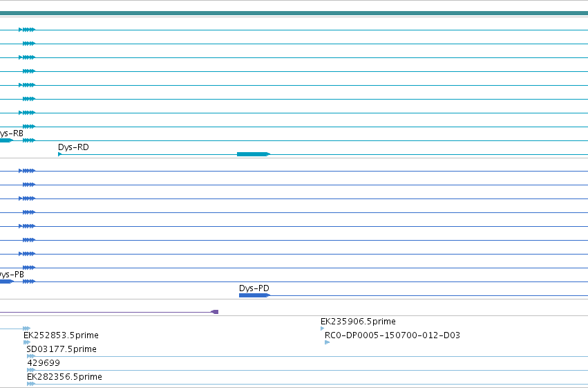
Task: Select the EK282356.5prime EST label
Action: (64, 377)
